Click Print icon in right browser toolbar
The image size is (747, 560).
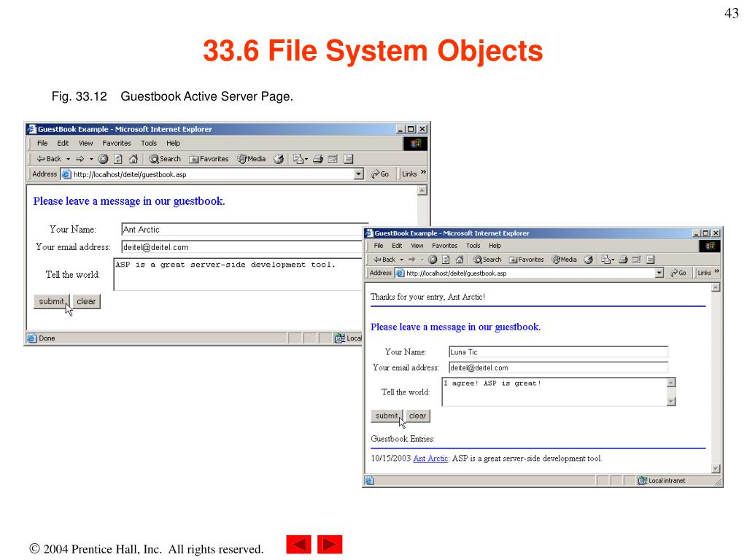[623, 260]
